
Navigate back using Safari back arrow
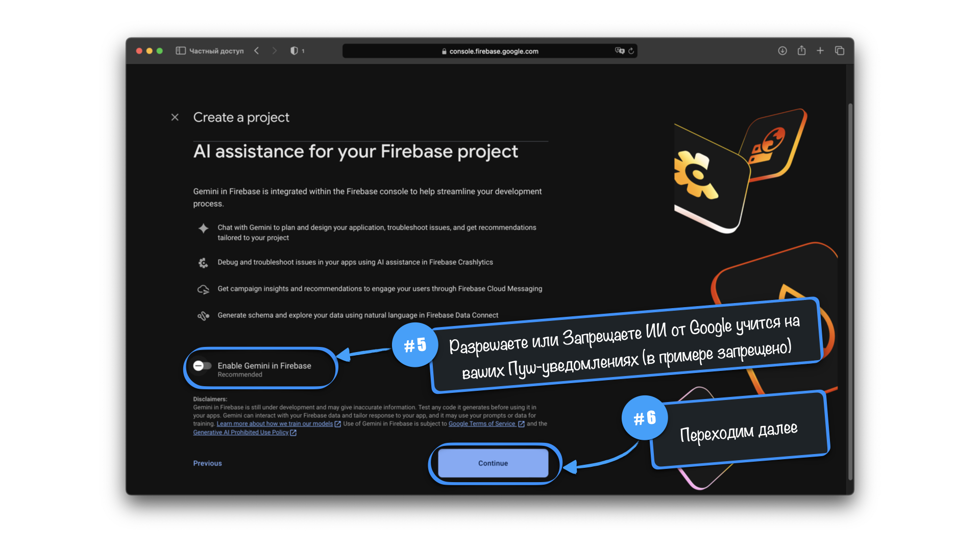click(x=257, y=51)
